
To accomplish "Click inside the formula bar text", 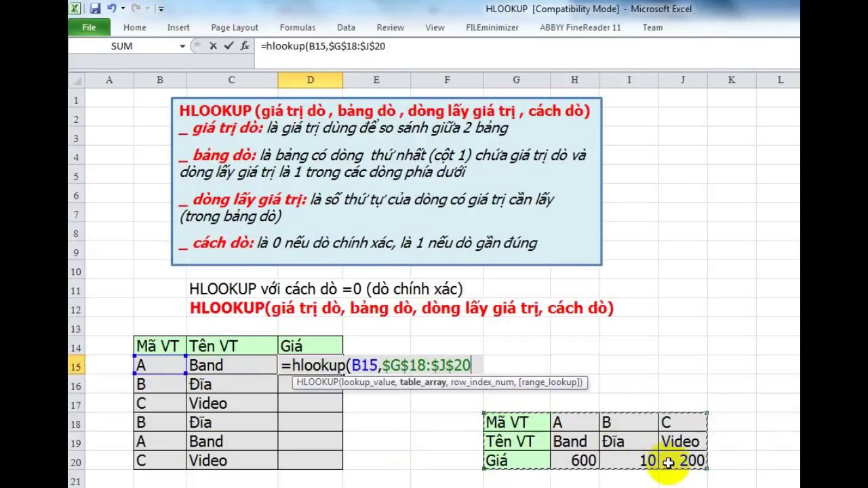I will 323,46.
